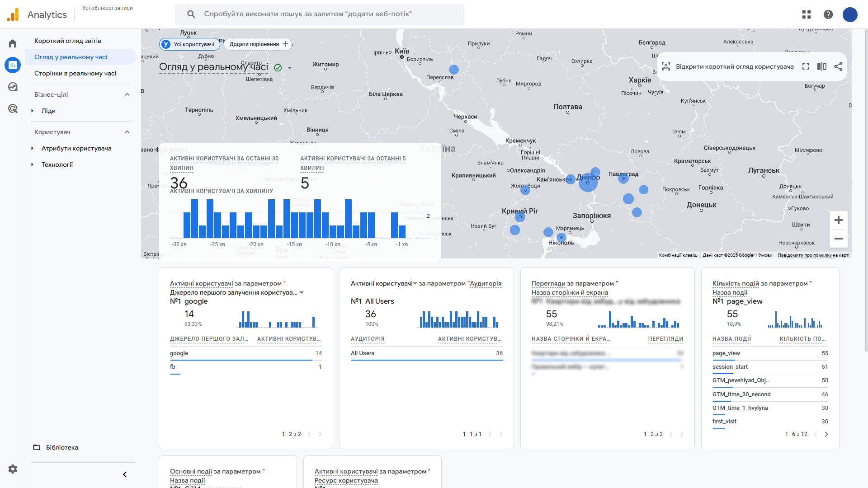Open the Help question mark icon
This screenshot has width=868, height=488.
(828, 14)
